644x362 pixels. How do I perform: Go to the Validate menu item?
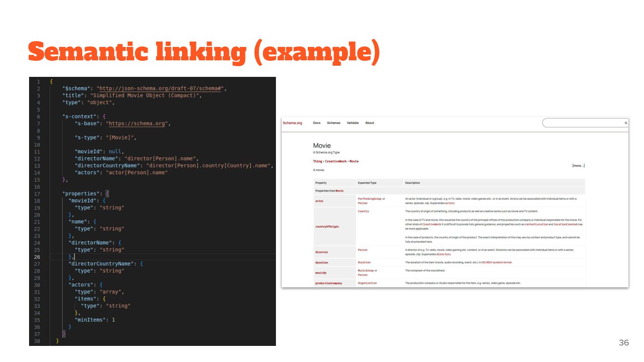tap(353, 123)
